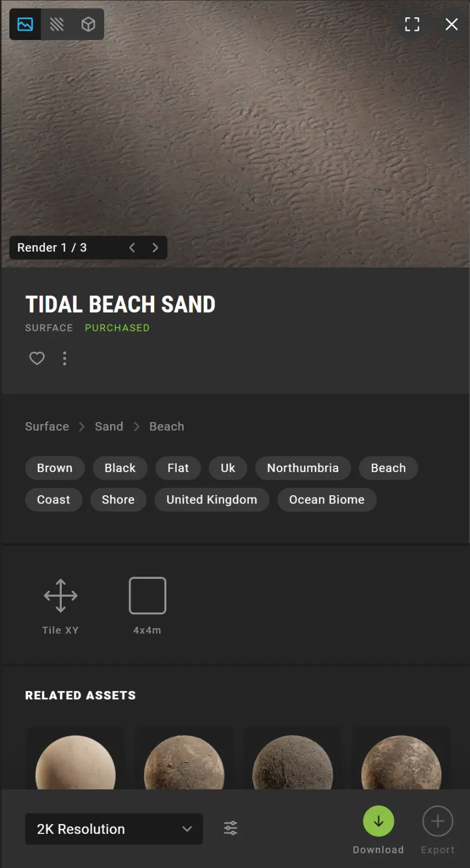
Task: Select the Ocean Biome tag
Action: pyautogui.click(x=326, y=500)
